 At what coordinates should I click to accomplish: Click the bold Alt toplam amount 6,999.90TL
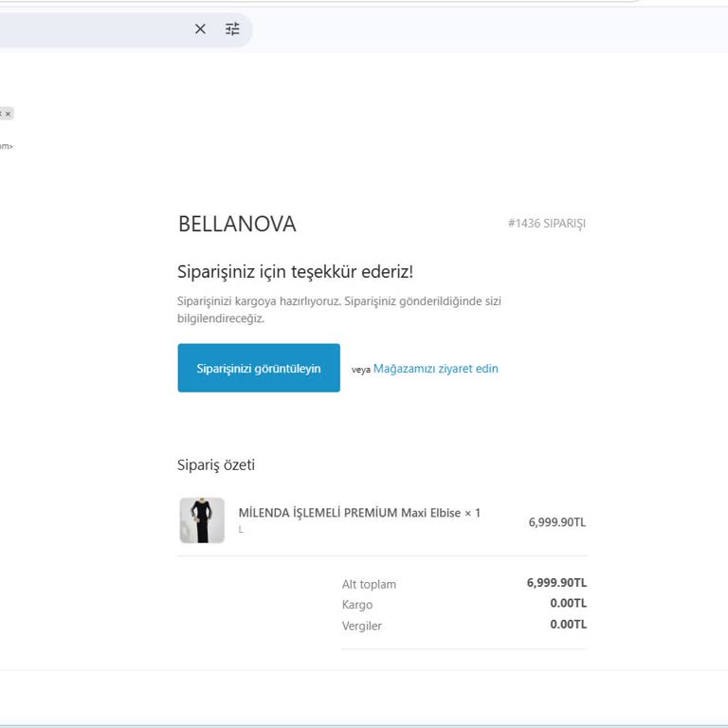pyautogui.click(x=556, y=583)
